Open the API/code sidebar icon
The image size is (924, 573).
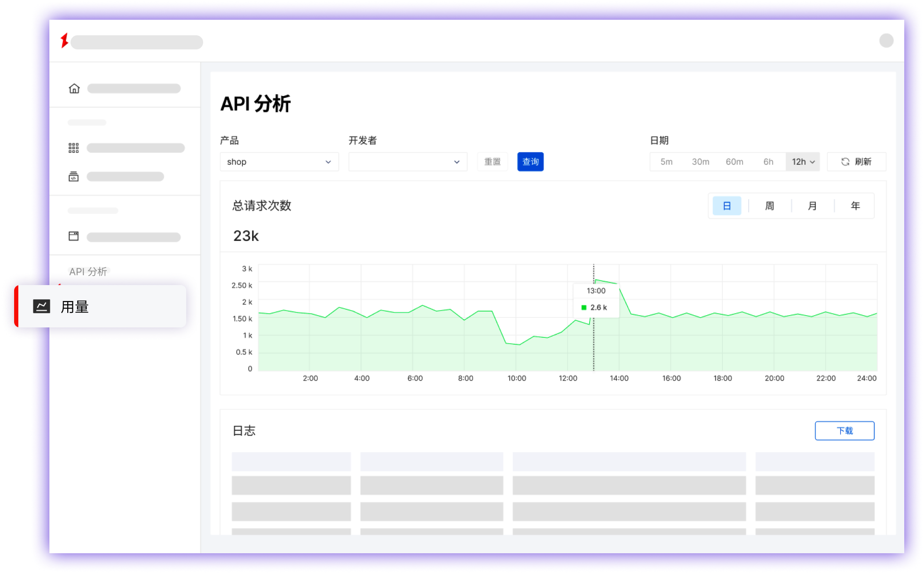pos(74,176)
